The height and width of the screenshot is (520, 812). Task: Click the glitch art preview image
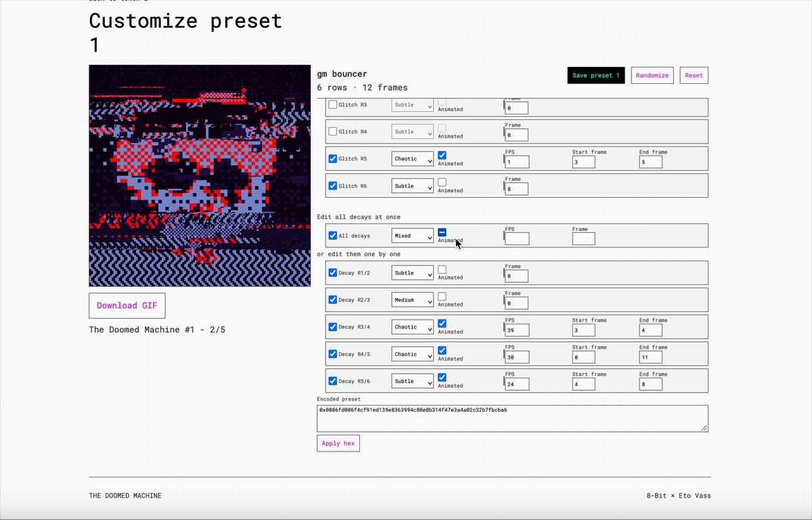tap(200, 175)
